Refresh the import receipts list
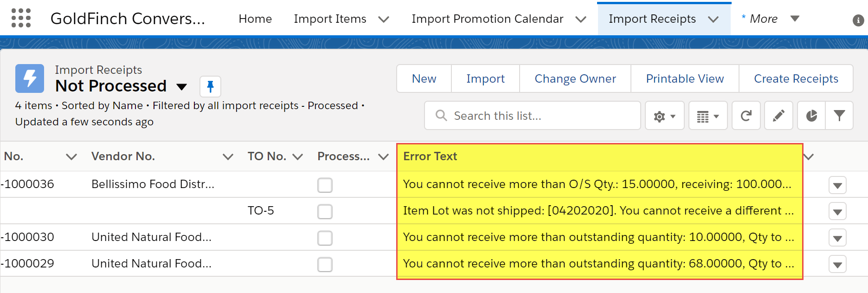Viewport: 868px width, 293px height. (746, 116)
